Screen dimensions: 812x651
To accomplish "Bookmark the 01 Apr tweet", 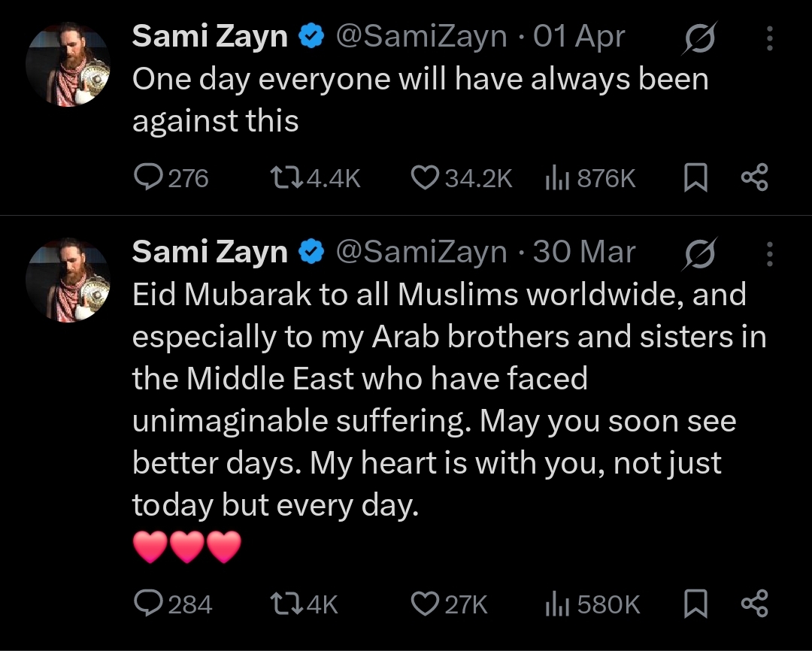I will tap(696, 178).
